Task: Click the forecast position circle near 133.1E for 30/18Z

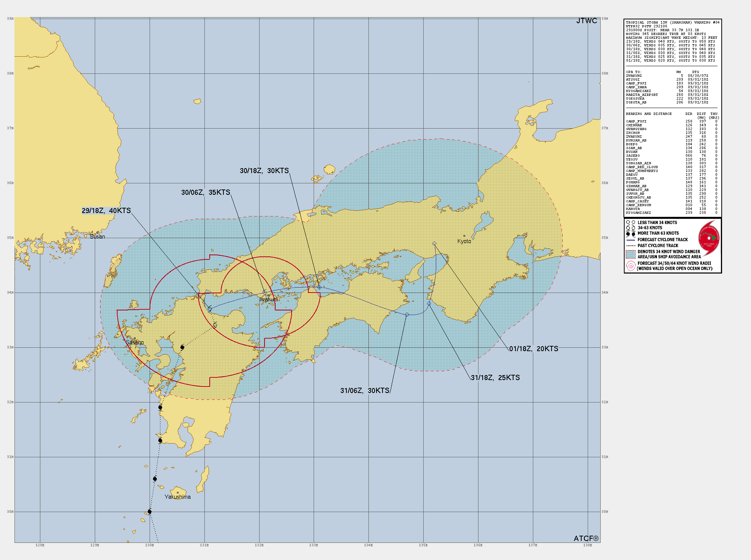Action: pyautogui.click(x=319, y=287)
